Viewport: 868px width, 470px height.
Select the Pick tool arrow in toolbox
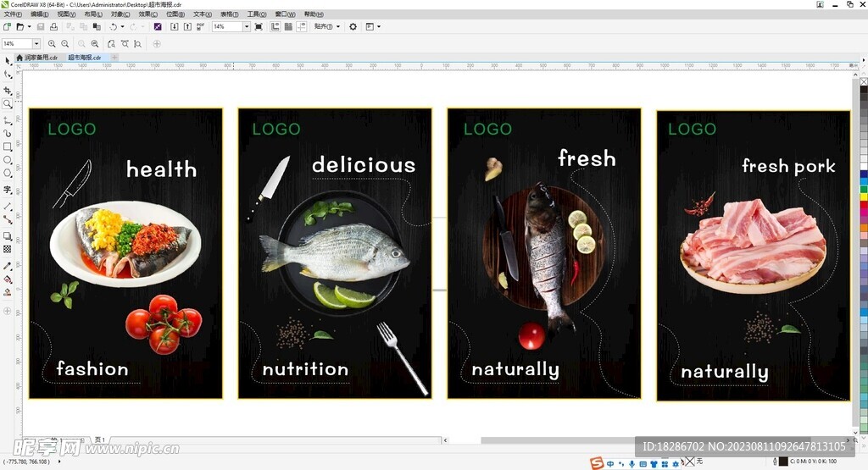tap(8, 61)
